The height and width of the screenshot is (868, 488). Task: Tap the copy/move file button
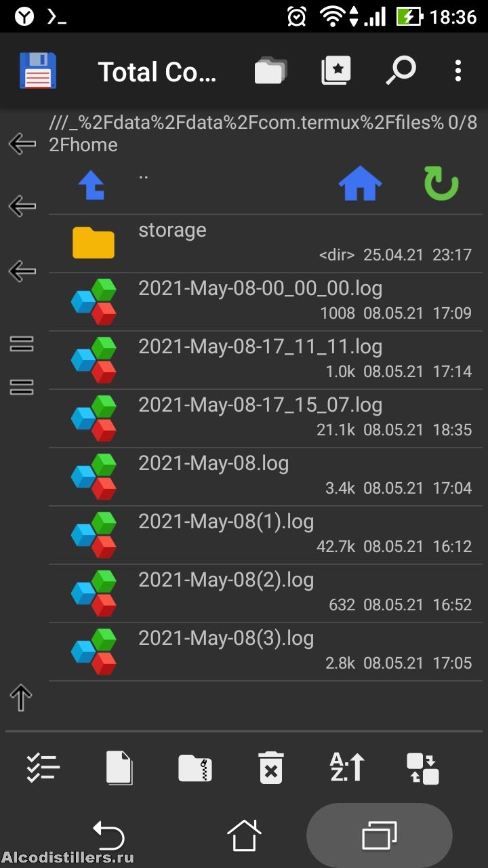(119, 768)
